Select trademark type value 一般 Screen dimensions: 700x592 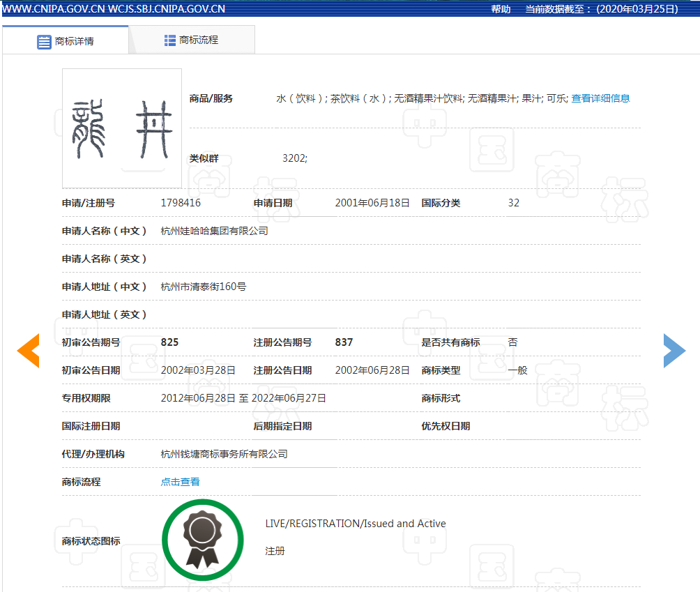[518, 370]
